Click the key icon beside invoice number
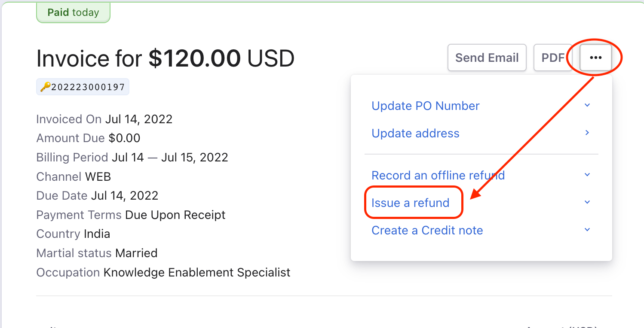This screenshot has width=644, height=328. pos(45,87)
